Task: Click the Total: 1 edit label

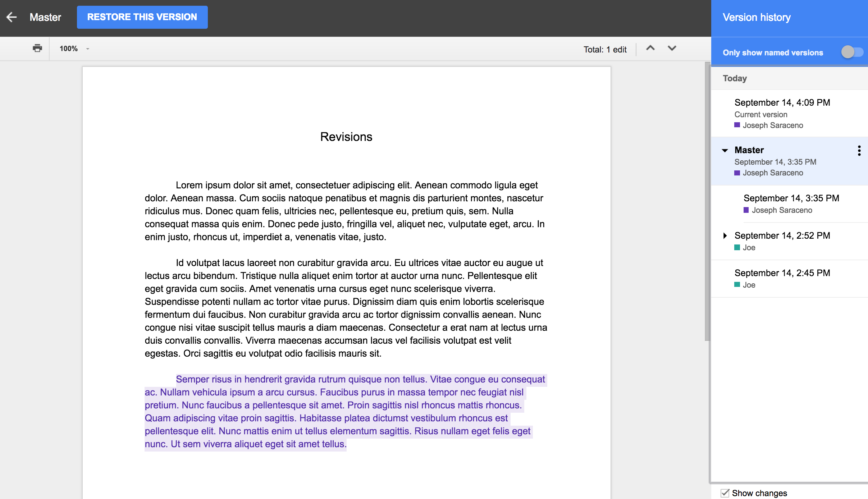Action: (605, 50)
